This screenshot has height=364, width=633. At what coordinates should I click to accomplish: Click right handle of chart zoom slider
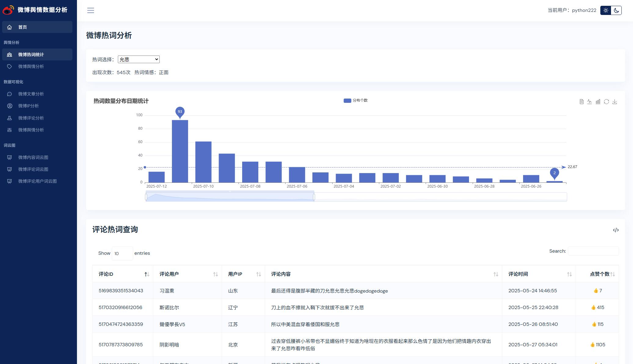point(314,197)
